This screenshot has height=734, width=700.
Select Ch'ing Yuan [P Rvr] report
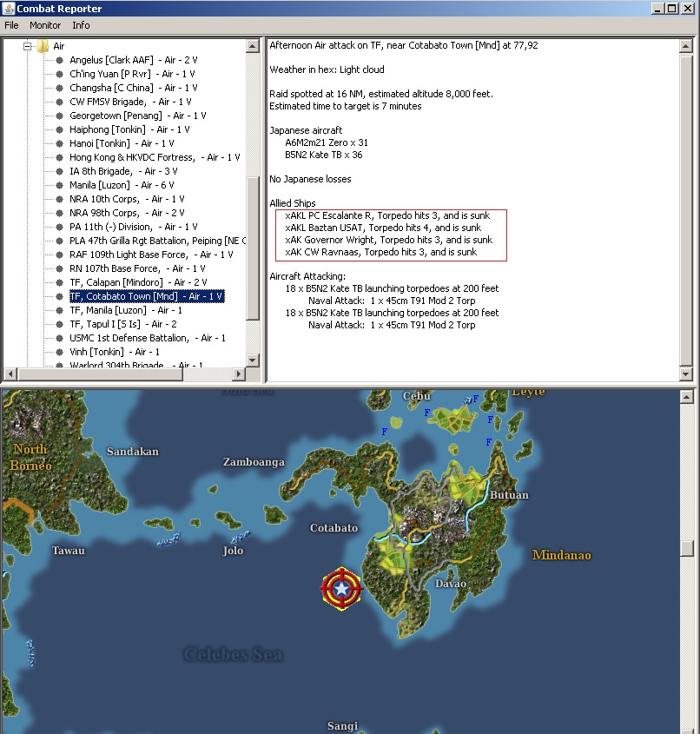(x=132, y=74)
